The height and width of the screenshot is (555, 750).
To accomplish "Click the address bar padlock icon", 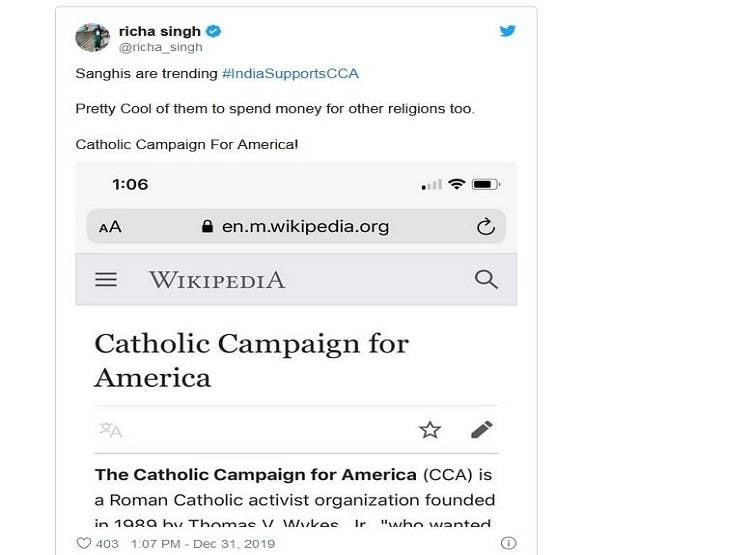I will (x=208, y=227).
